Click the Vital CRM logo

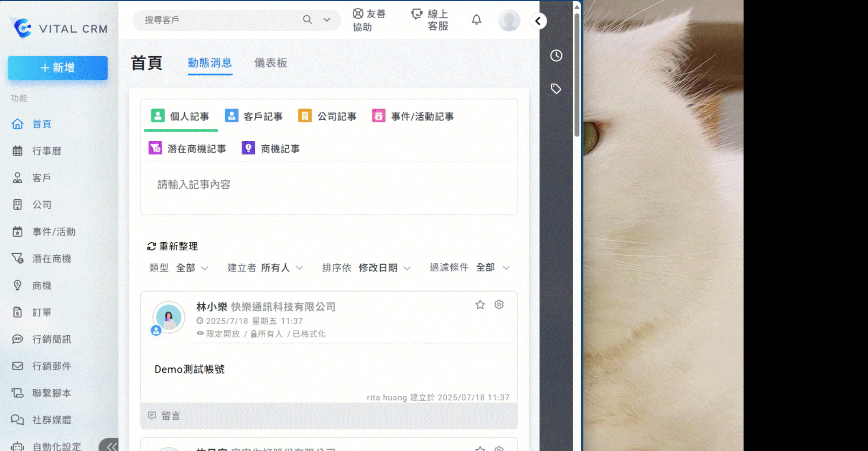coord(59,28)
